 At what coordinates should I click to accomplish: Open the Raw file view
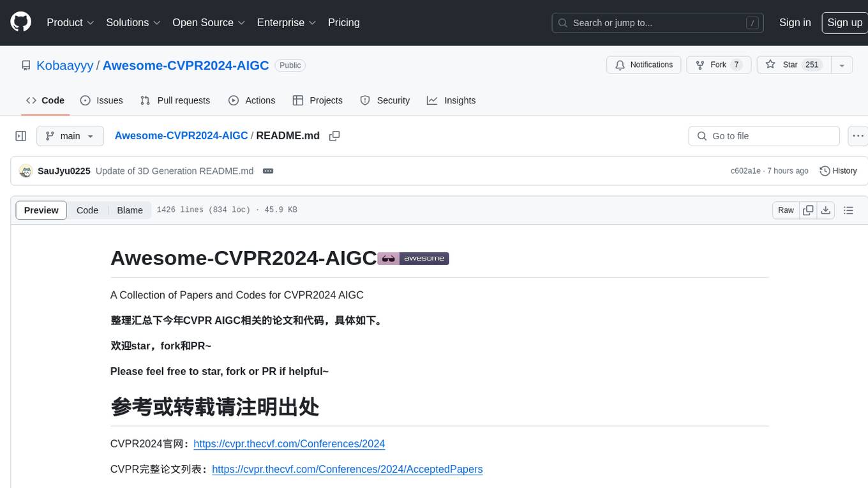click(x=786, y=210)
